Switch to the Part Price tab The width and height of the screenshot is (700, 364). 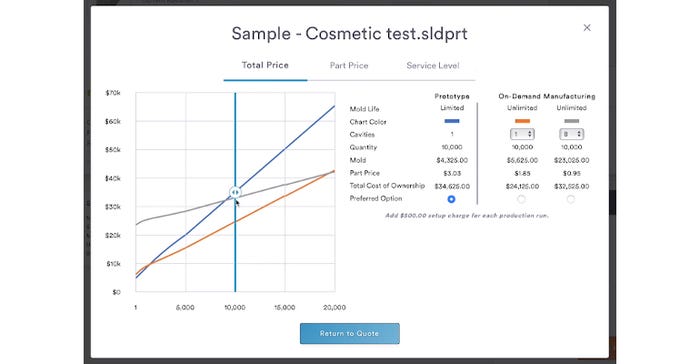point(349,66)
